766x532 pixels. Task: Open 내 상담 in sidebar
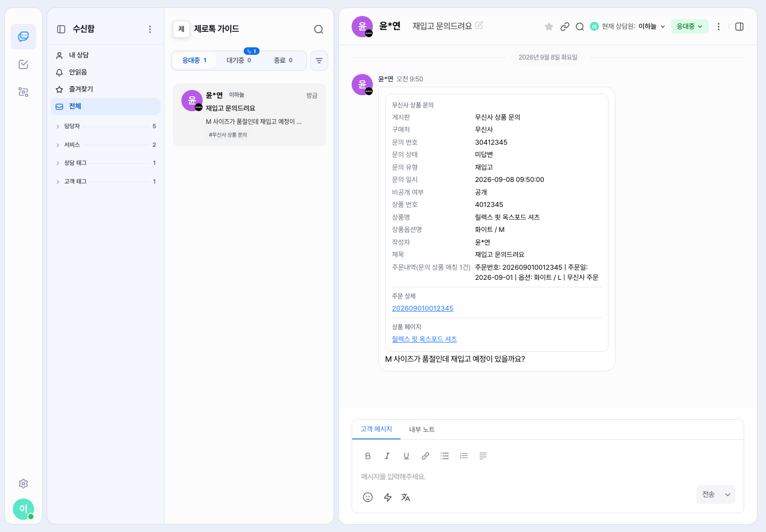(106, 55)
